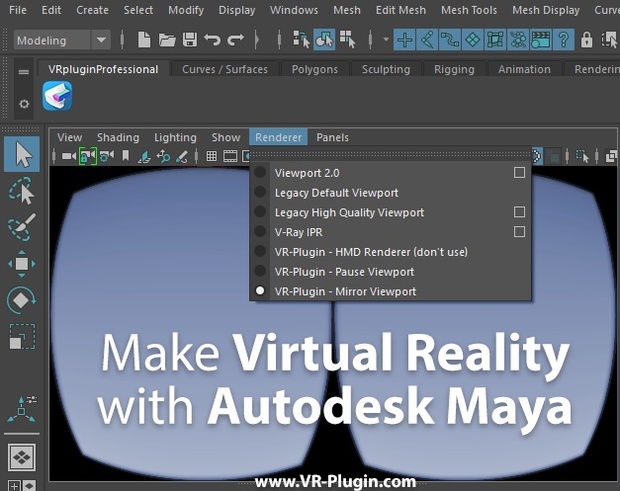The image size is (620, 491).
Task: Select VR-Plugin - Pause Viewport
Action: point(390,272)
